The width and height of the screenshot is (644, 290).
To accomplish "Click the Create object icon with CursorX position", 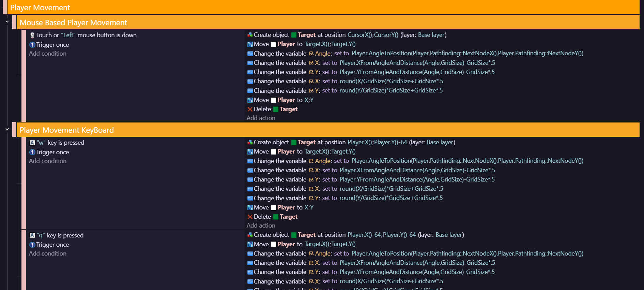I will tap(250, 35).
